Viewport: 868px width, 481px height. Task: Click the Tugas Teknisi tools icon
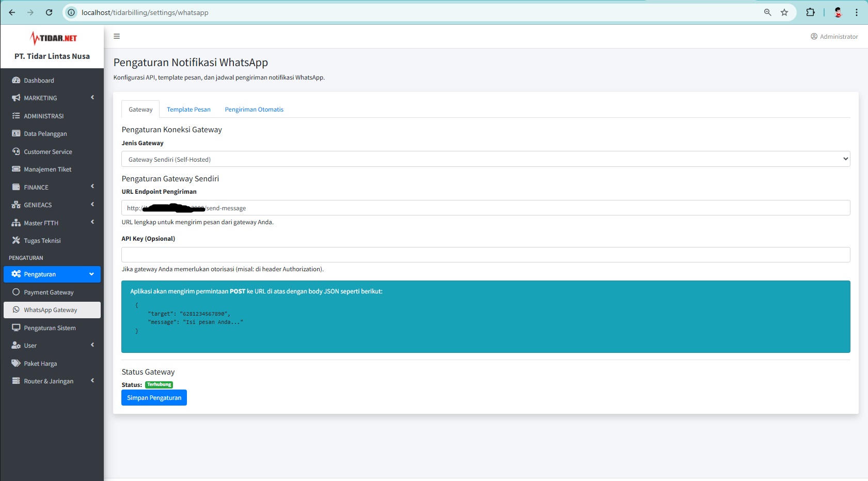tap(16, 240)
